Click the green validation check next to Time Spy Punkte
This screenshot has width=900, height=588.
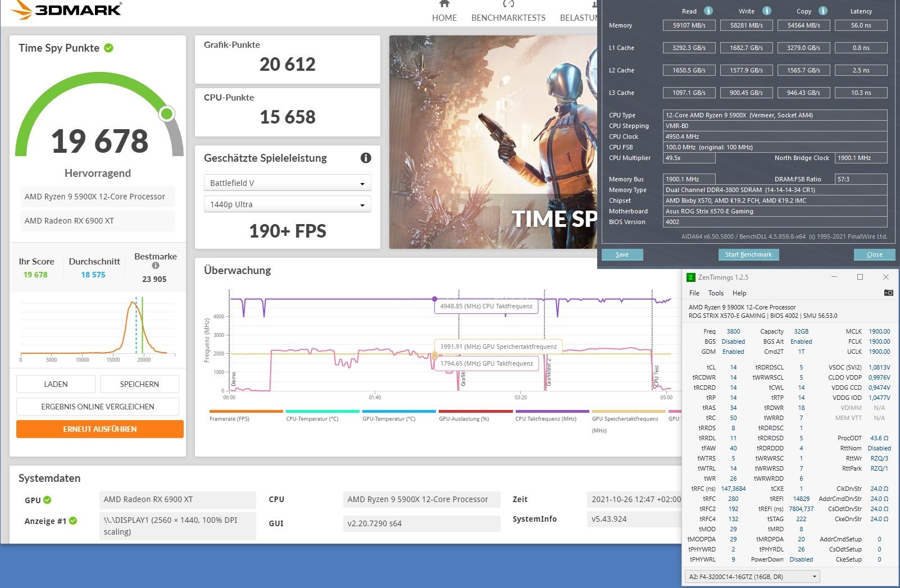109,48
